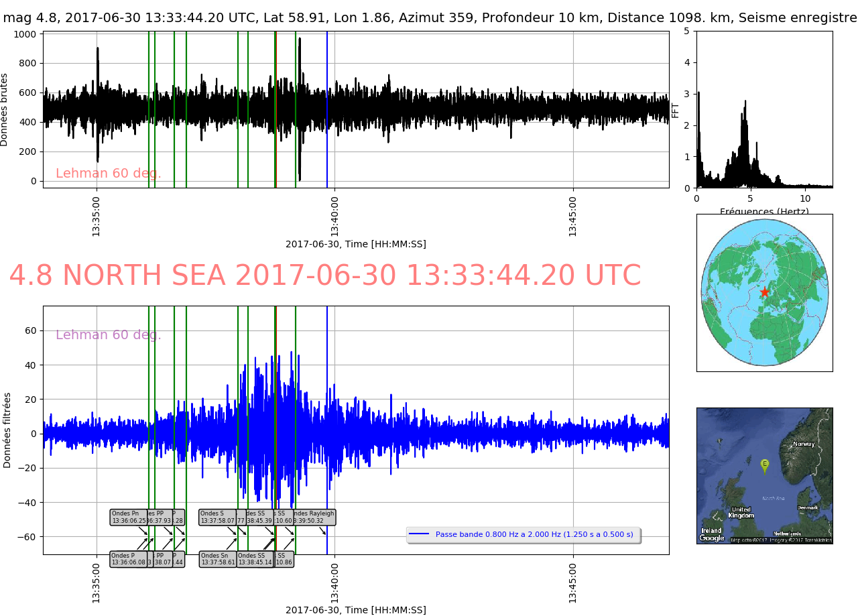Click the red star on the globe

(765, 292)
